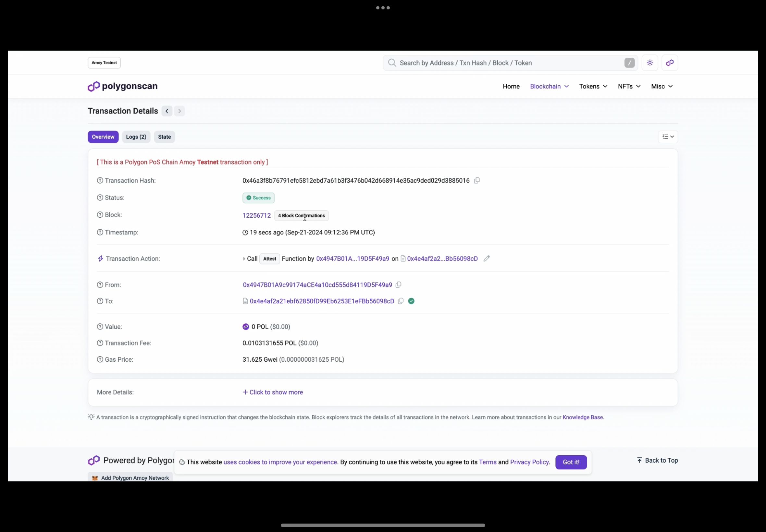Toggle the light/dark theme sun icon

click(649, 63)
